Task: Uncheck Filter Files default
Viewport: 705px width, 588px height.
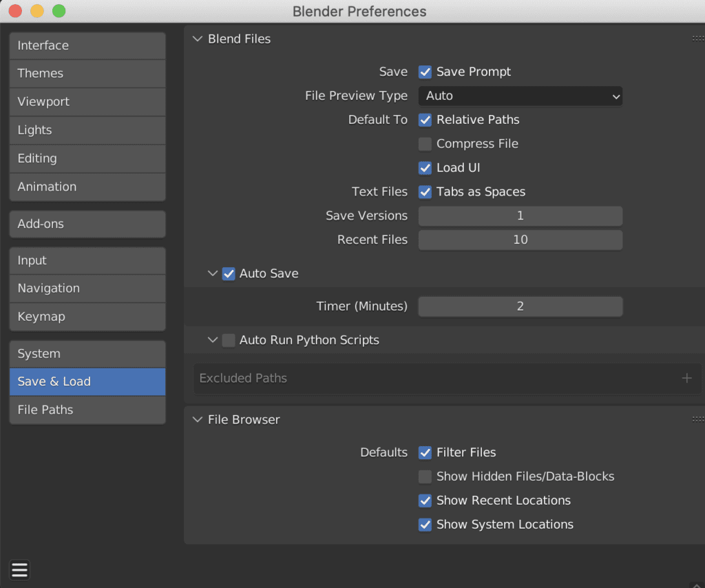Action: tap(425, 452)
